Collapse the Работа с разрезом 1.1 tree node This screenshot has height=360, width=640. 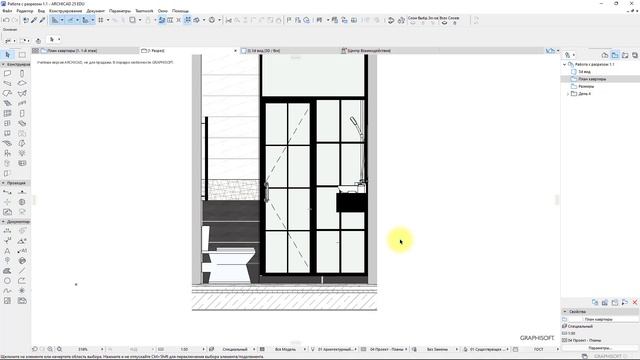click(x=564, y=64)
